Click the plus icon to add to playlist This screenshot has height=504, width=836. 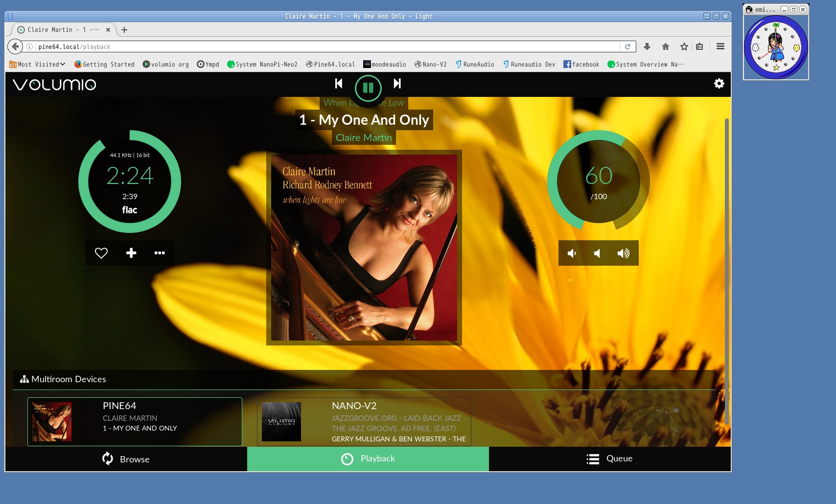[x=131, y=253]
